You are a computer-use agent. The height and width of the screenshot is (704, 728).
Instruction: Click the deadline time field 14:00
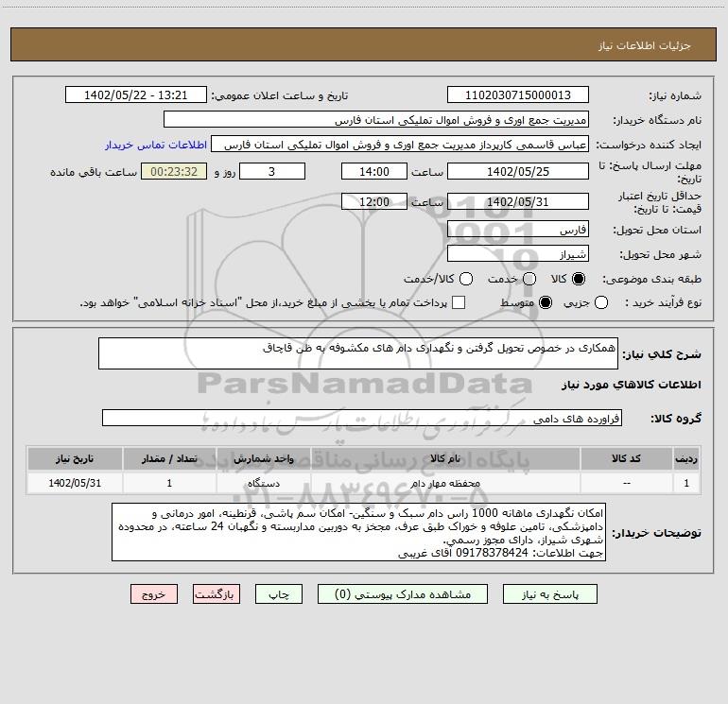[x=374, y=171]
